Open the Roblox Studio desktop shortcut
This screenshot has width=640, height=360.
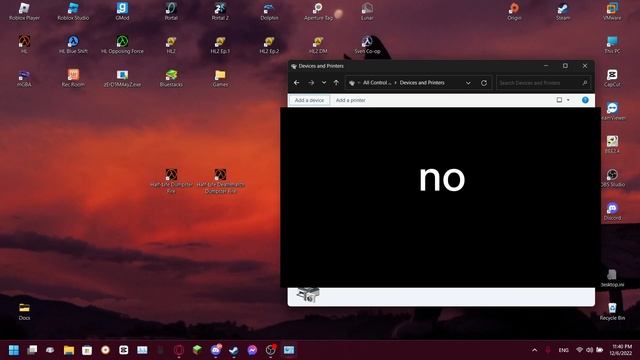[73, 11]
